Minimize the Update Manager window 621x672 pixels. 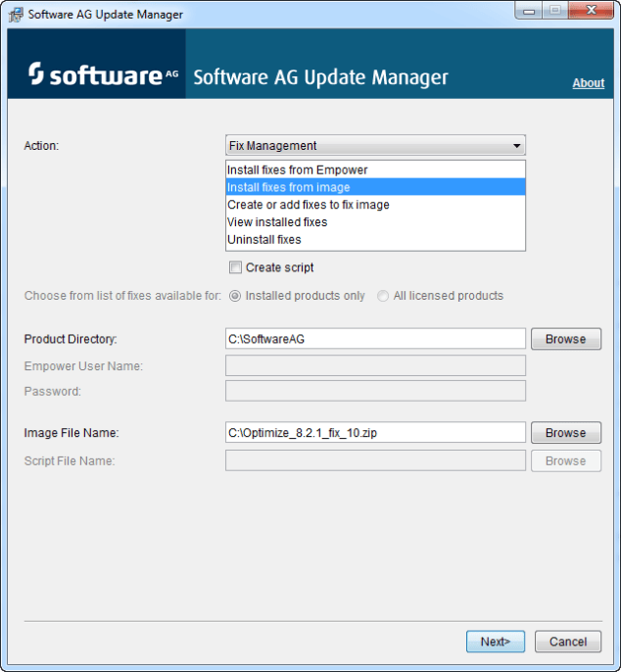529,11
